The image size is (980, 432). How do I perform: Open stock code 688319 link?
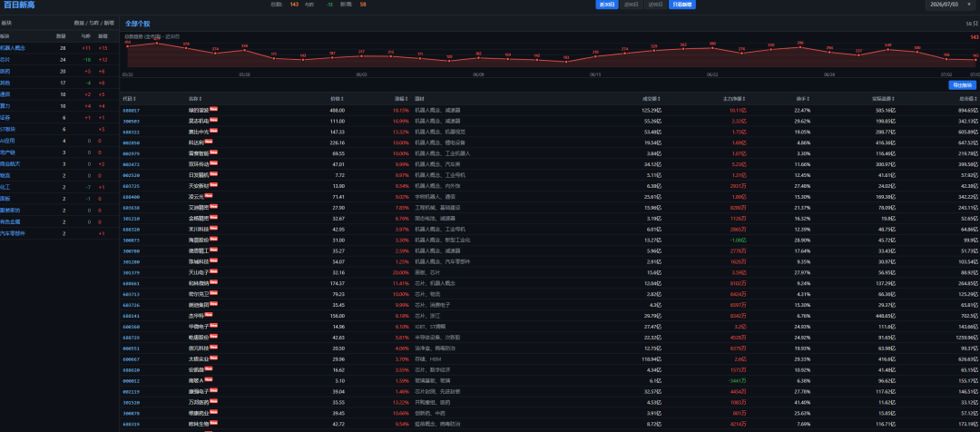tap(132, 423)
